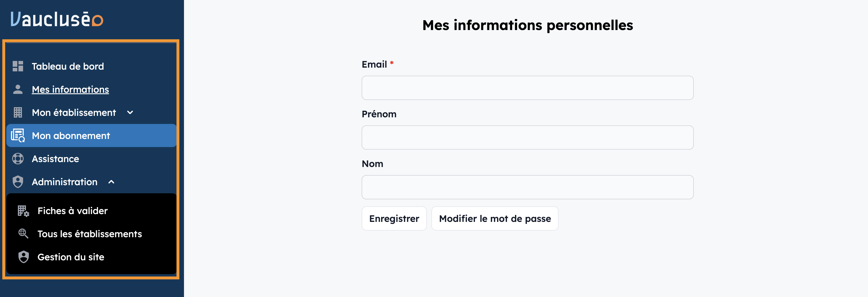Expand the Mon établissement chevron
868x297 pixels.
click(x=130, y=112)
